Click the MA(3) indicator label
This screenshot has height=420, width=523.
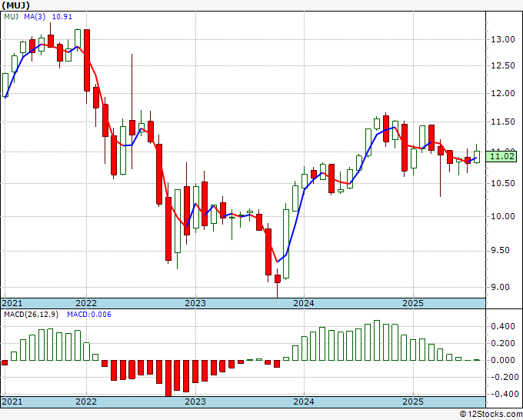[35, 17]
